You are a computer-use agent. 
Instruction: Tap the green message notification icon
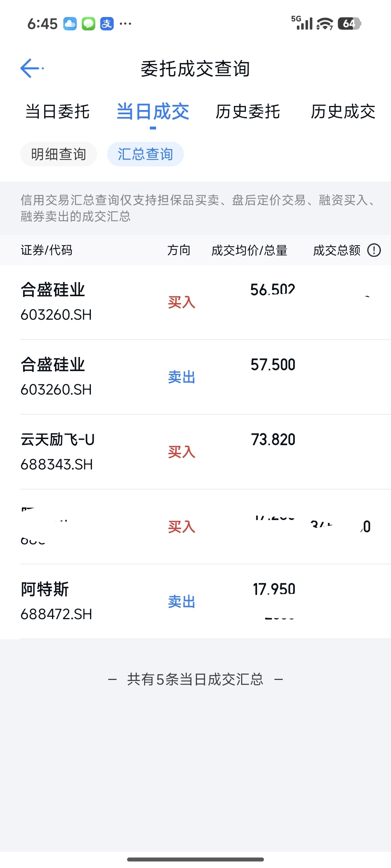coord(88,24)
